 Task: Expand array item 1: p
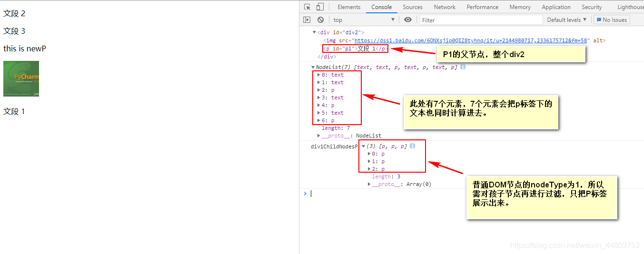tap(369, 161)
